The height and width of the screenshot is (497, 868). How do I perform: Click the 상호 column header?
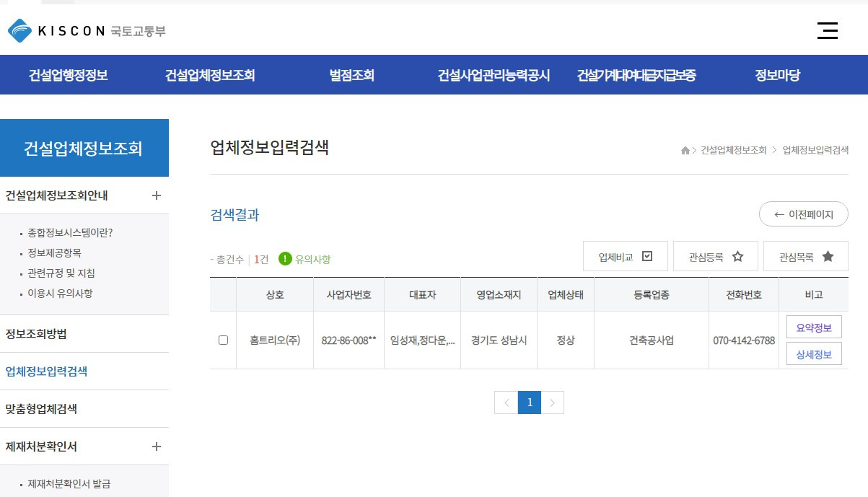pyautogui.click(x=275, y=295)
